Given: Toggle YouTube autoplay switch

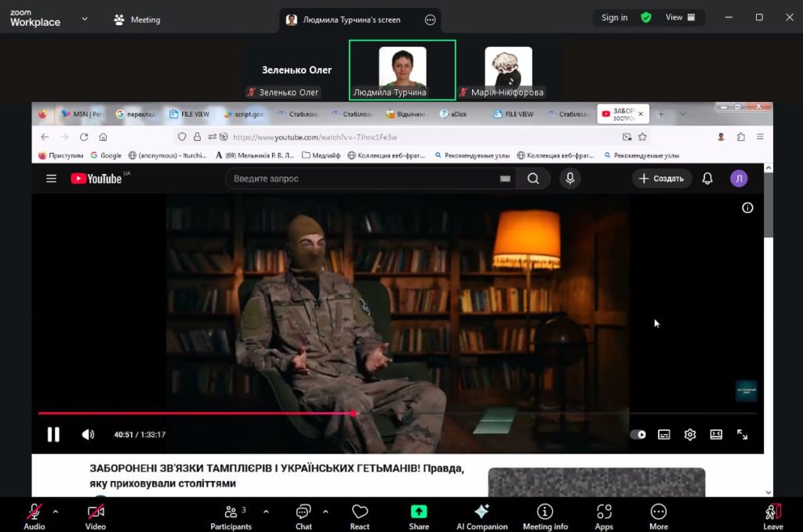Looking at the screenshot, I should 638,434.
